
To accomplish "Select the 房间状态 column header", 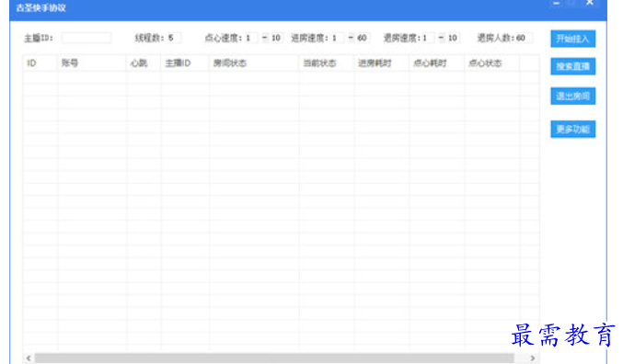I will tap(254, 63).
